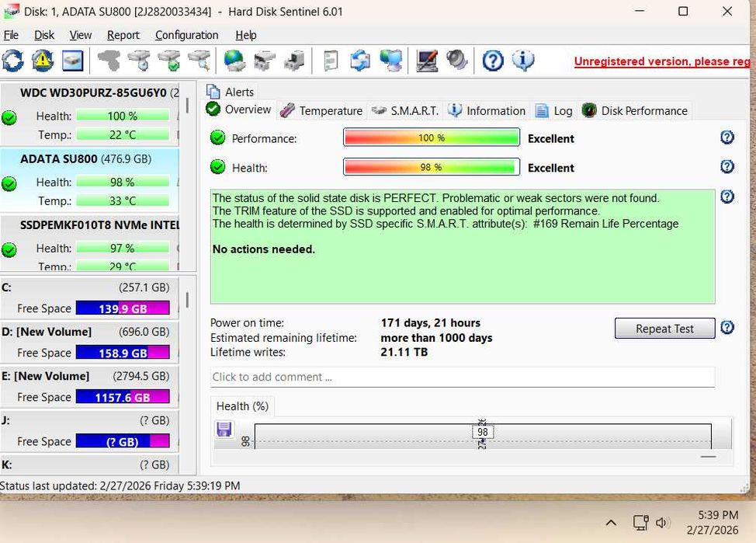The image size is (756, 543).
Task: Click the C: free space 139.9 GB bar
Action: (123, 308)
